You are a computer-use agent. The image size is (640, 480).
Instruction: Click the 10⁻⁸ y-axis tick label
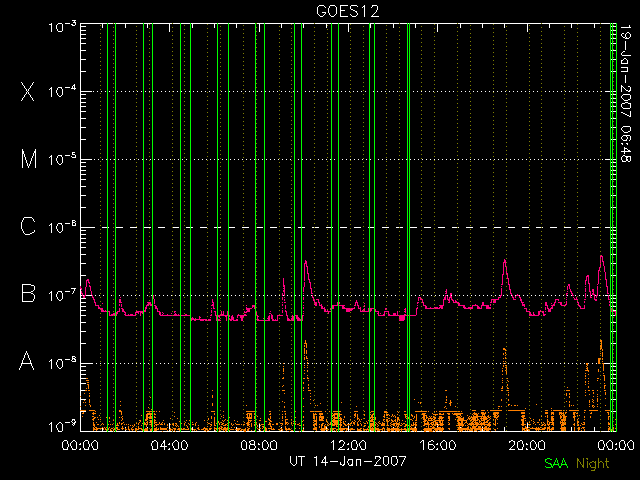[62, 362]
